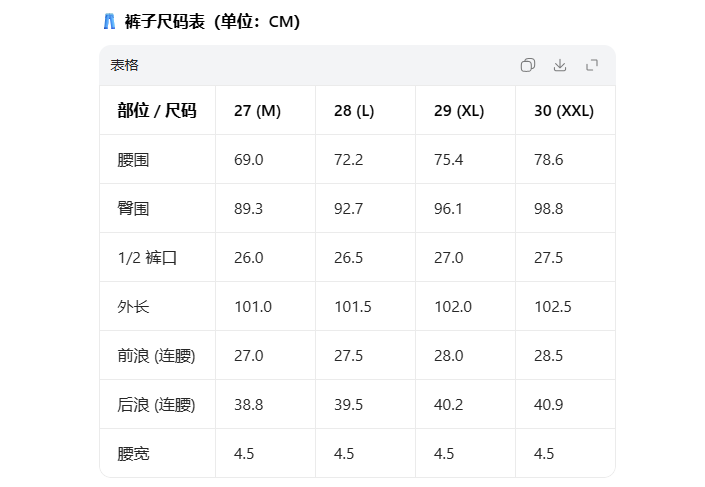Image resolution: width=705 pixels, height=487 pixels.
Task: Expand the table to fullscreen view
Action: [x=592, y=65]
